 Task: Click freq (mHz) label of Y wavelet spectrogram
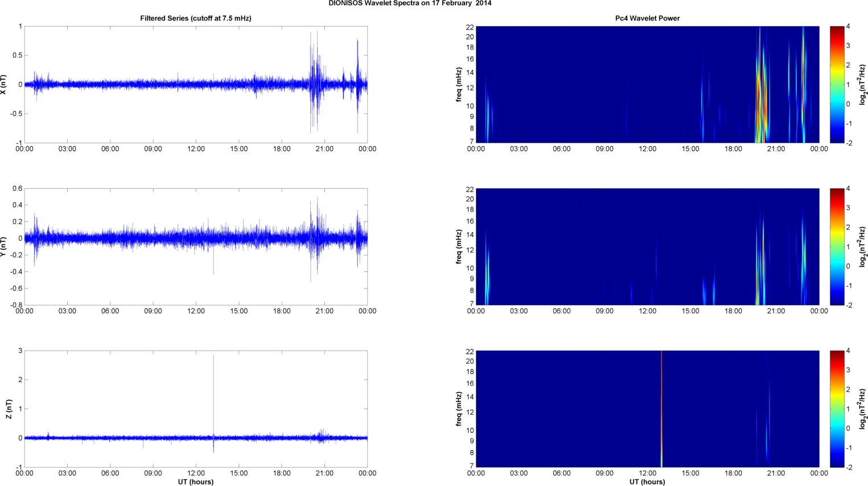pos(459,246)
